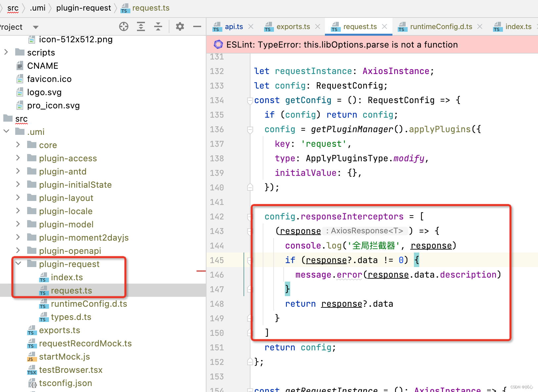
Task: Open project panel settings gear
Action: tap(180, 26)
